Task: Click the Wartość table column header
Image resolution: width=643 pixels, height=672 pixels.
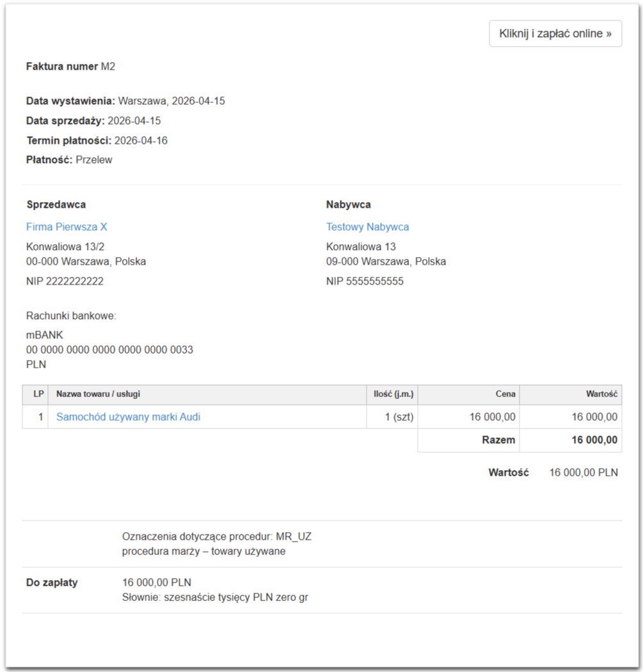Action: 601,395
